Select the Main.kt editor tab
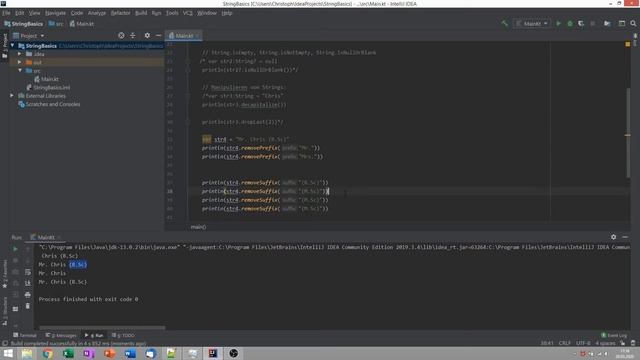This screenshot has width=640, height=360. (x=183, y=36)
